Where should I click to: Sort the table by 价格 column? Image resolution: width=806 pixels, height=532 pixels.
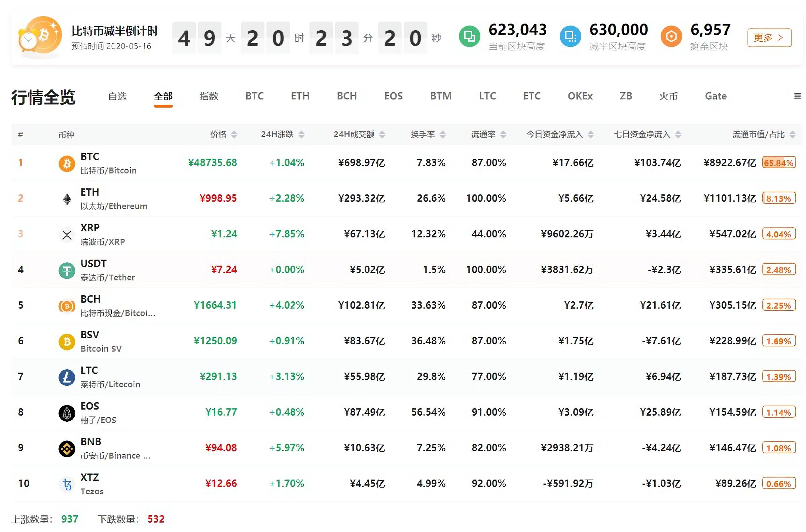point(234,135)
